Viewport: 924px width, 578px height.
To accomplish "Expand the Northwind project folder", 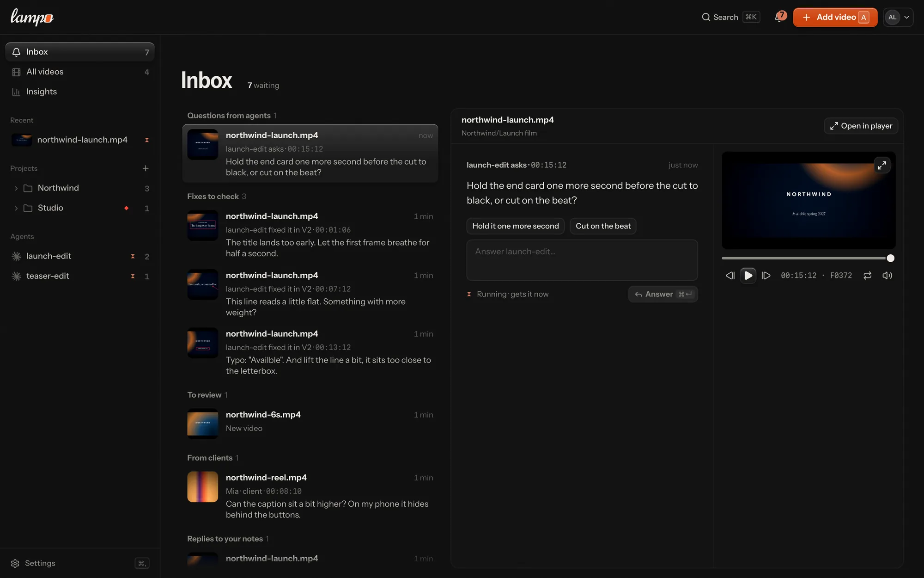I will 16,188.
